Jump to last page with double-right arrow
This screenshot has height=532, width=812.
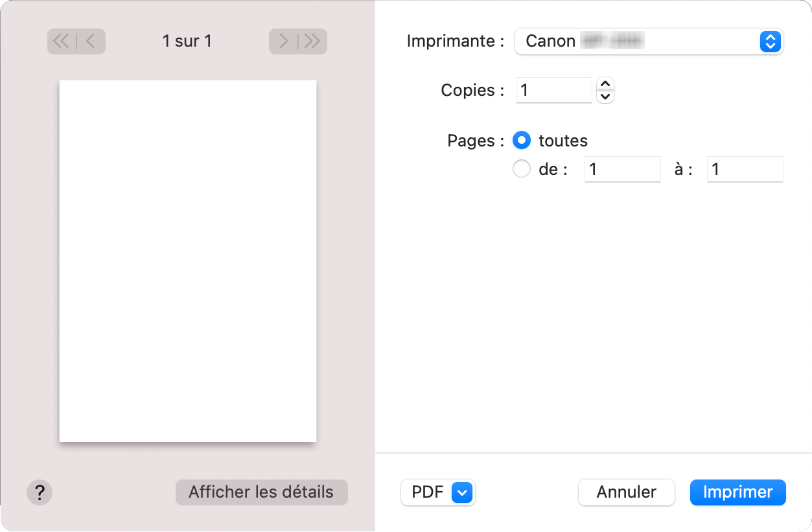(311, 41)
